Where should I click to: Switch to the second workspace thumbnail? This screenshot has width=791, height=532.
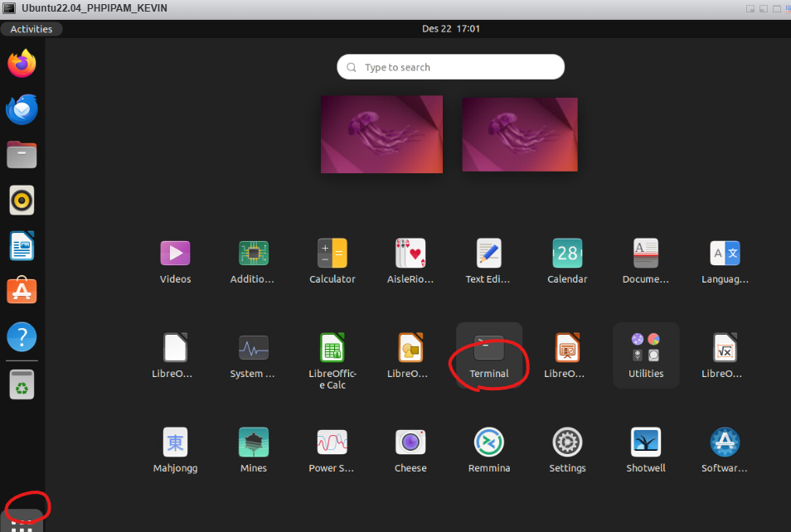pyautogui.click(x=520, y=134)
